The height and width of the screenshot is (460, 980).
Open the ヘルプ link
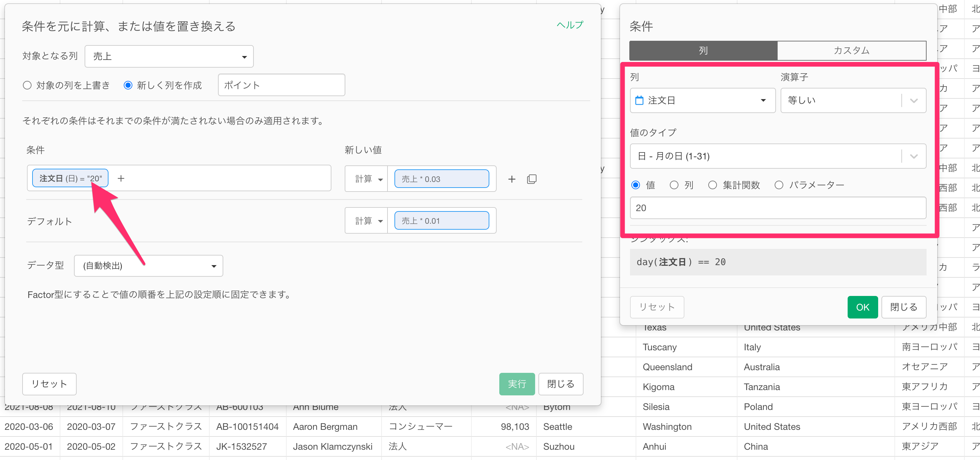click(x=570, y=25)
